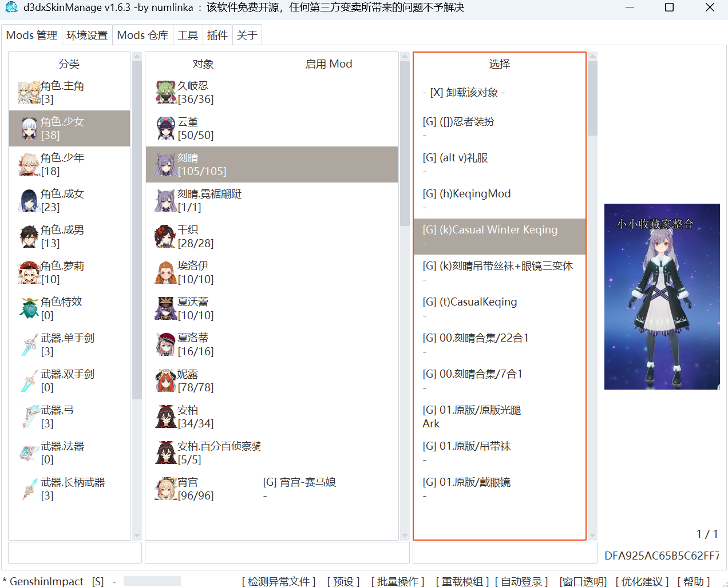The image size is (728, 587).
Task: Click the 妮露 character avatar
Action: (165, 381)
